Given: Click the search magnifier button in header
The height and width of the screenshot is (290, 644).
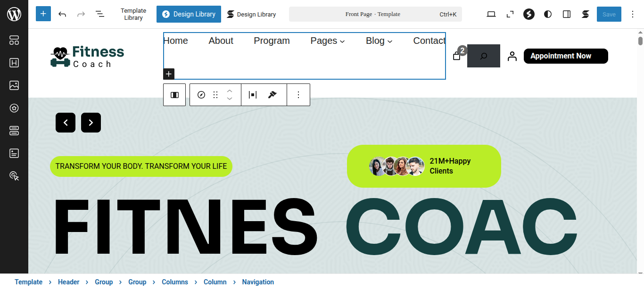Looking at the screenshot, I should 483,56.
